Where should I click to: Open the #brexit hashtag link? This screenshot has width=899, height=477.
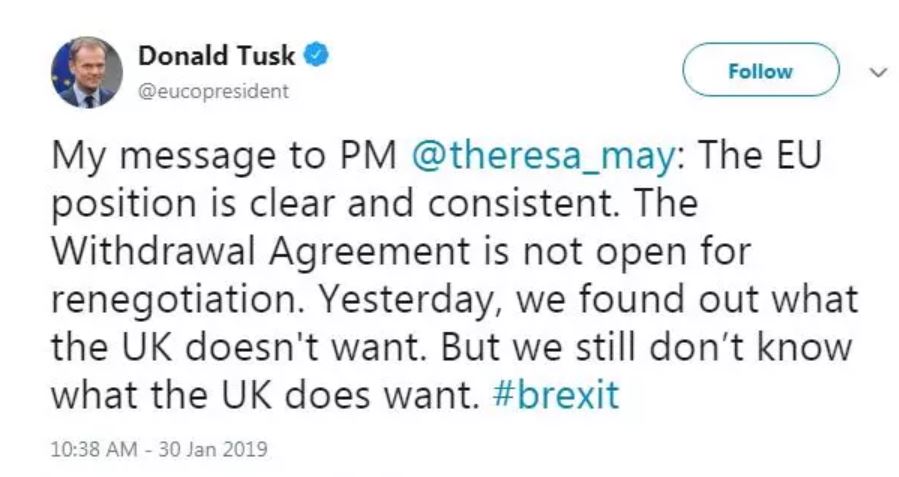click(x=557, y=393)
